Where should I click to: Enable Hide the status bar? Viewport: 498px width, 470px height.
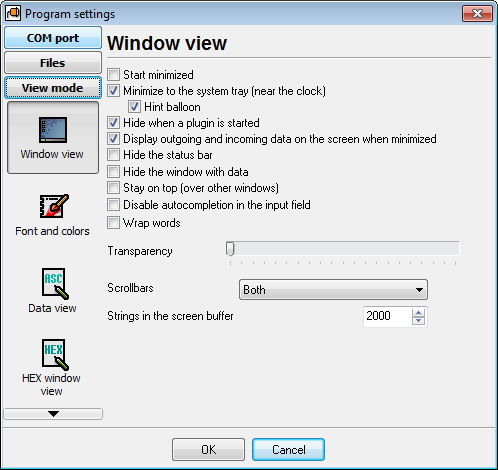pos(113,155)
